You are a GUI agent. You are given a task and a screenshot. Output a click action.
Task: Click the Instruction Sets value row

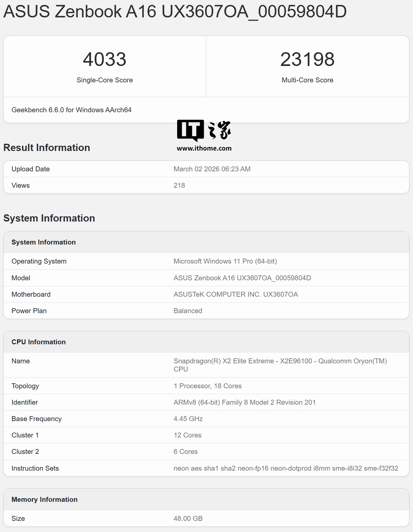[x=286, y=468]
